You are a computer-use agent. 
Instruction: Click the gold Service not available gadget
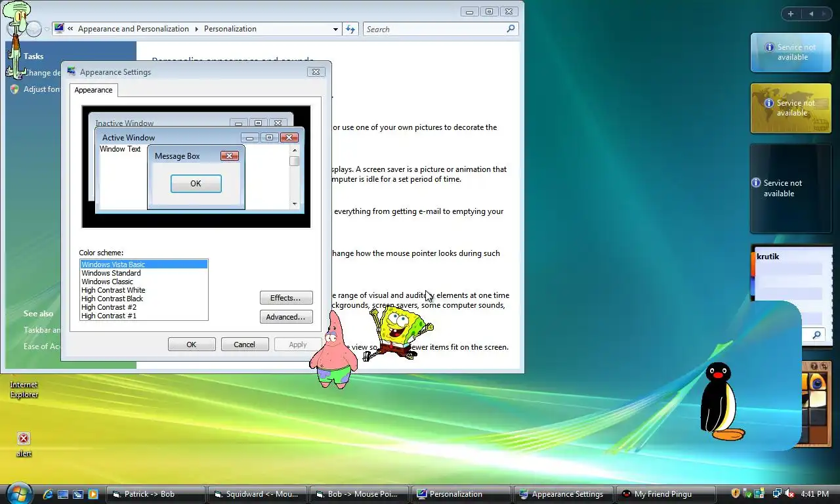click(791, 108)
